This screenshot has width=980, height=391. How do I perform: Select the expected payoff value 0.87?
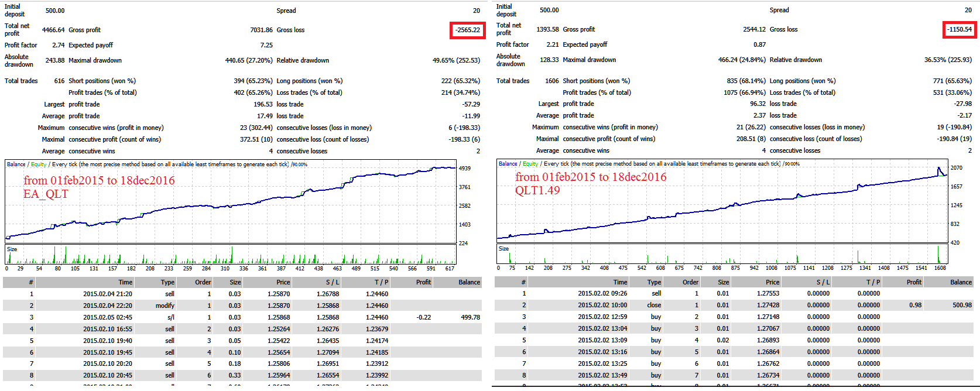point(759,44)
